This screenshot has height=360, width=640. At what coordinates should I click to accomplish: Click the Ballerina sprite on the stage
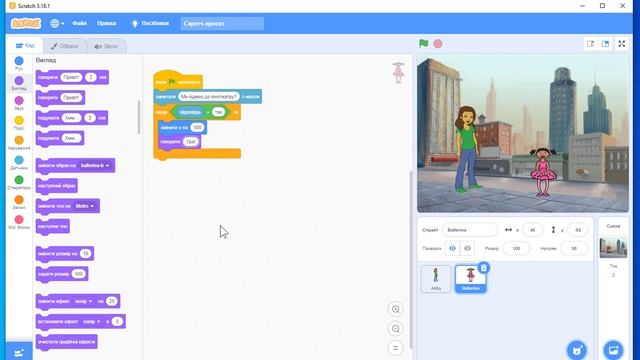coord(543,172)
